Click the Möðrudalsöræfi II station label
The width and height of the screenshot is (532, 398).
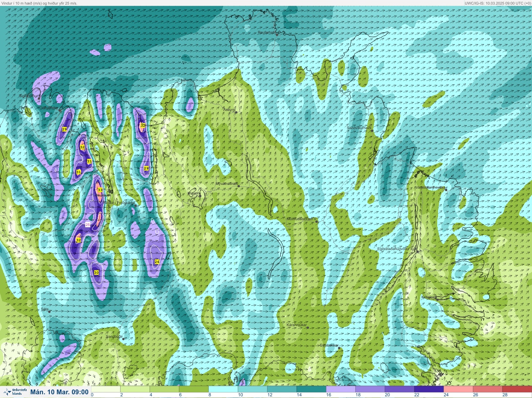[x=302, y=219]
